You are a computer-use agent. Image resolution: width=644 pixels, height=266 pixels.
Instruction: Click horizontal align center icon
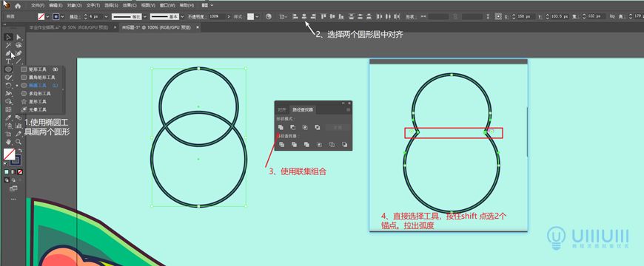pos(304,17)
